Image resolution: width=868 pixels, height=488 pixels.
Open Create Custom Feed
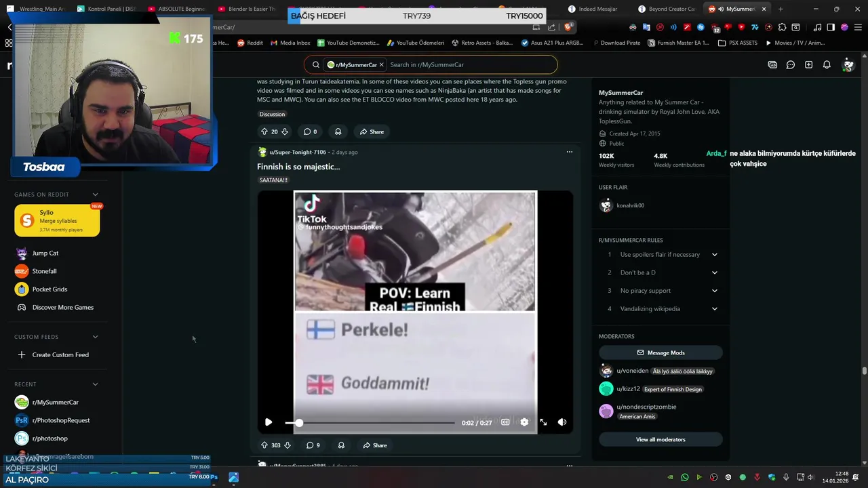54,354
